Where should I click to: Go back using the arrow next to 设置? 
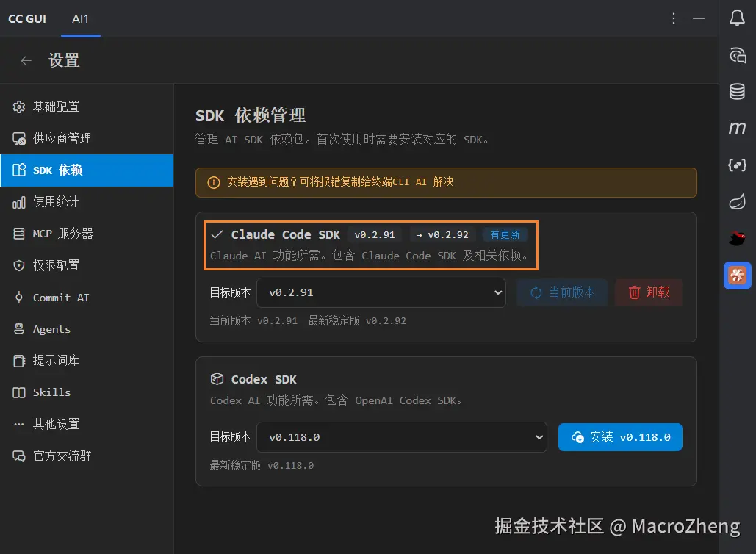(26, 61)
